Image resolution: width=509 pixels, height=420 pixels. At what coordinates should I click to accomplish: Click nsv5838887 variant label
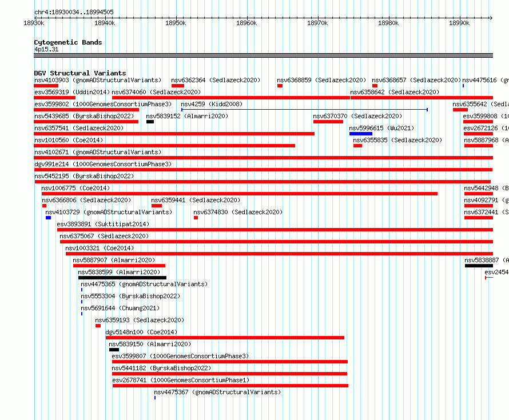(x=487, y=260)
